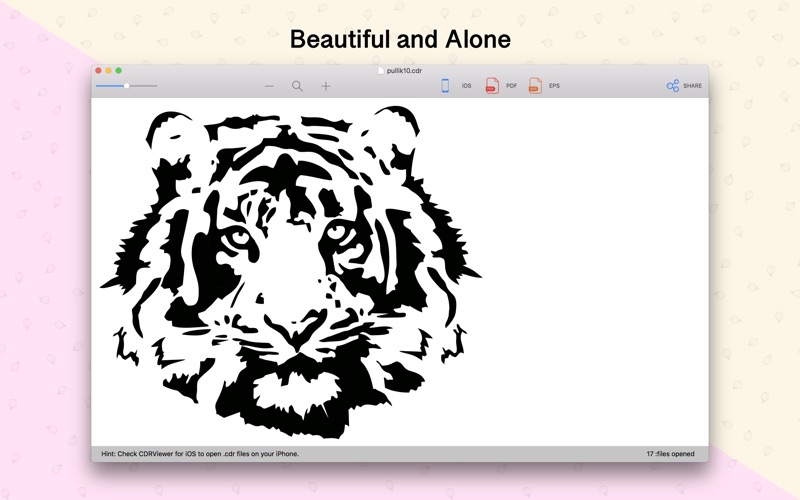The image size is (800, 500).
Task: Click the zoom slider knob
Action: tap(127, 86)
